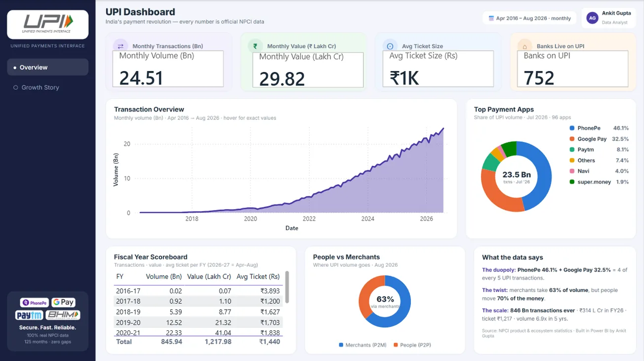This screenshot has height=361, width=644.
Task: Select the 2016-17 row label in the table
Action: pyautogui.click(x=128, y=291)
